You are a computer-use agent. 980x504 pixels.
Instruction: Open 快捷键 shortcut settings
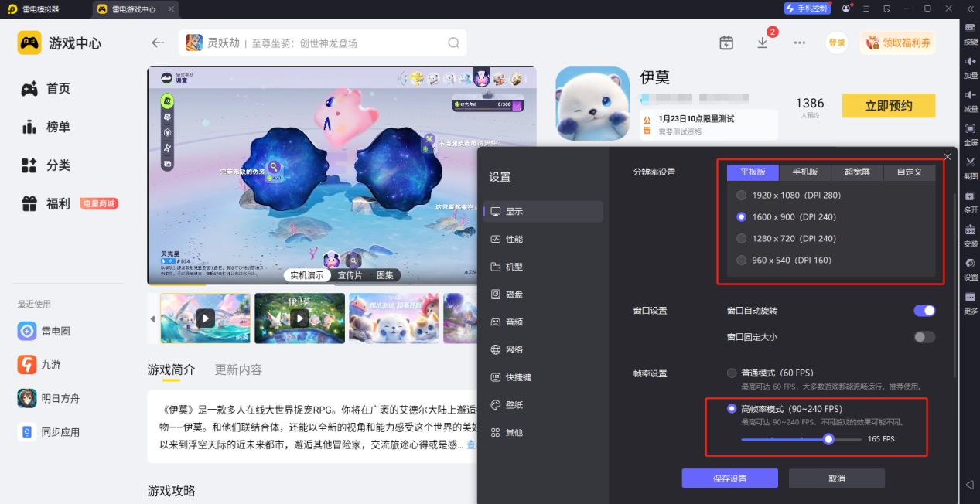[x=543, y=377]
